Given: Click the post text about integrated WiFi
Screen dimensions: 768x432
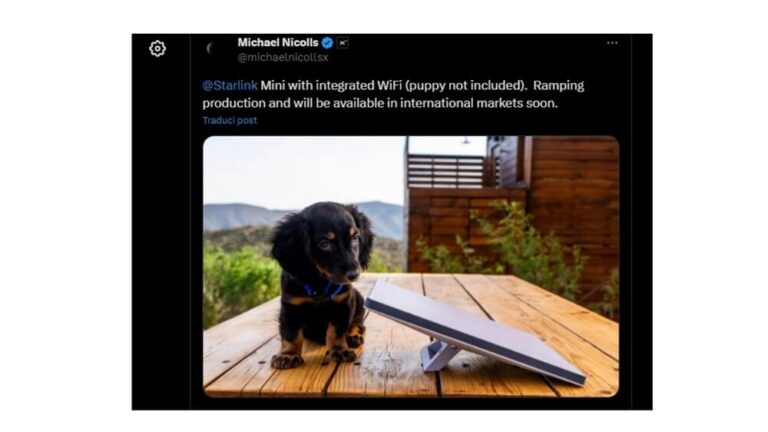Looking at the screenshot, I should point(393,94).
